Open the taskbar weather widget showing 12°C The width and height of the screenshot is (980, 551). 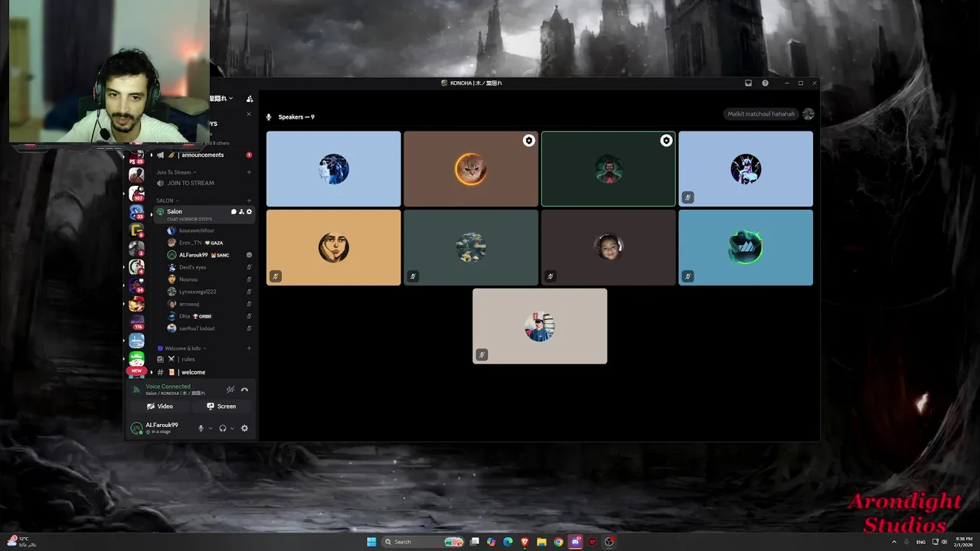coord(21,542)
